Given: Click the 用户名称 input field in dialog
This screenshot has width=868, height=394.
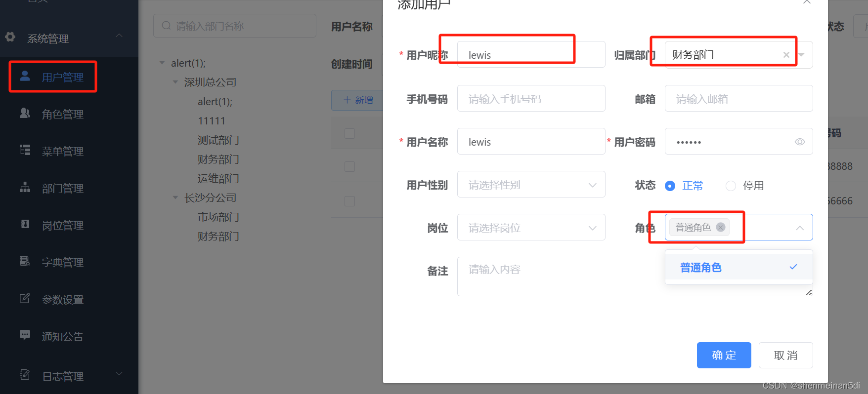Looking at the screenshot, I should (531, 141).
